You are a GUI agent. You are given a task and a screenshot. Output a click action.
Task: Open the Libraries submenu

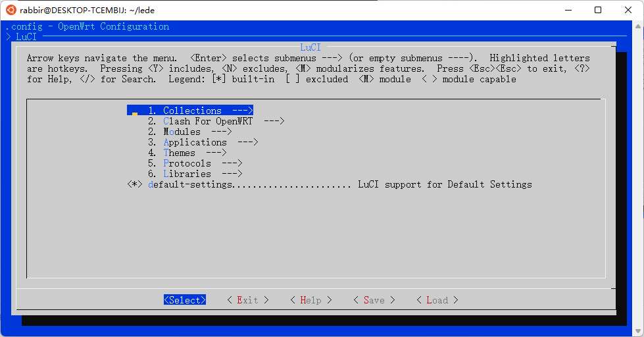(195, 174)
